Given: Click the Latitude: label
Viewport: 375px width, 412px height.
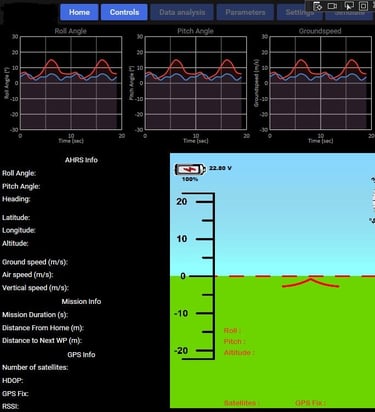Looking at the screenshot, I should (x=16, y=218).
